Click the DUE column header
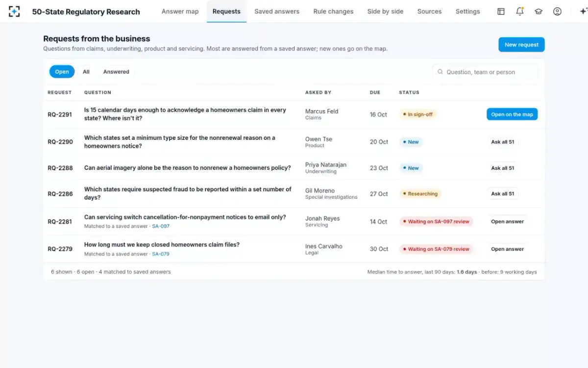Image resolution: width=588 pixels, height=368 pixels. (375, 92)
